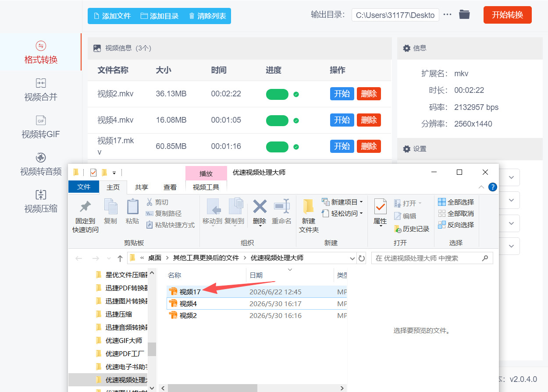Start conversion for 视频17.mkv
Image resolution: width=548 pixels, height=392 pixels.
coord(342,146)
